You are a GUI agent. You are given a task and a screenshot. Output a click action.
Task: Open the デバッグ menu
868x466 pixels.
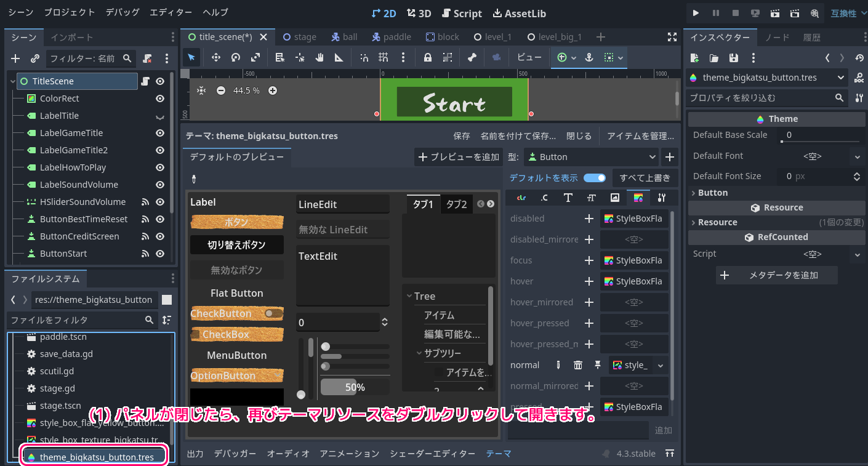(123, 12)
